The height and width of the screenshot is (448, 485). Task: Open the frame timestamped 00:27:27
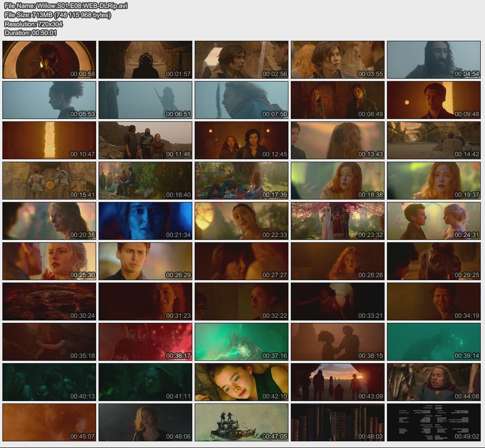click(242, 261)
